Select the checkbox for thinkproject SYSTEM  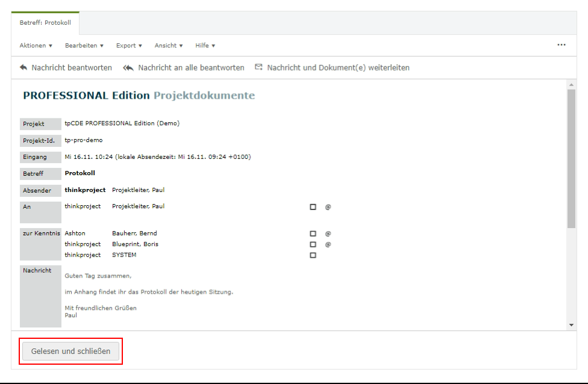[313, 255]
